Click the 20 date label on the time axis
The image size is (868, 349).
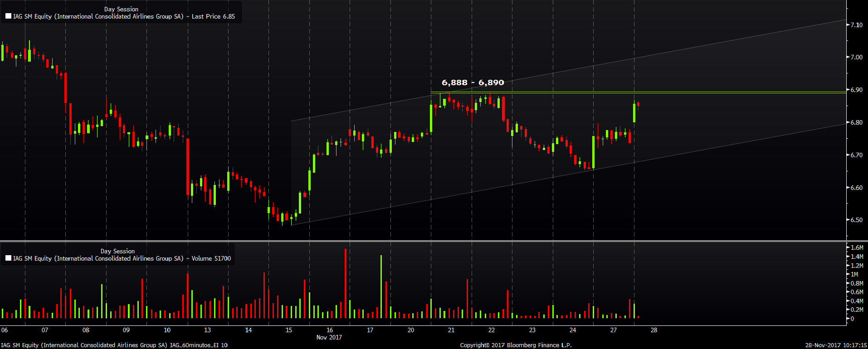coord(411,330)
